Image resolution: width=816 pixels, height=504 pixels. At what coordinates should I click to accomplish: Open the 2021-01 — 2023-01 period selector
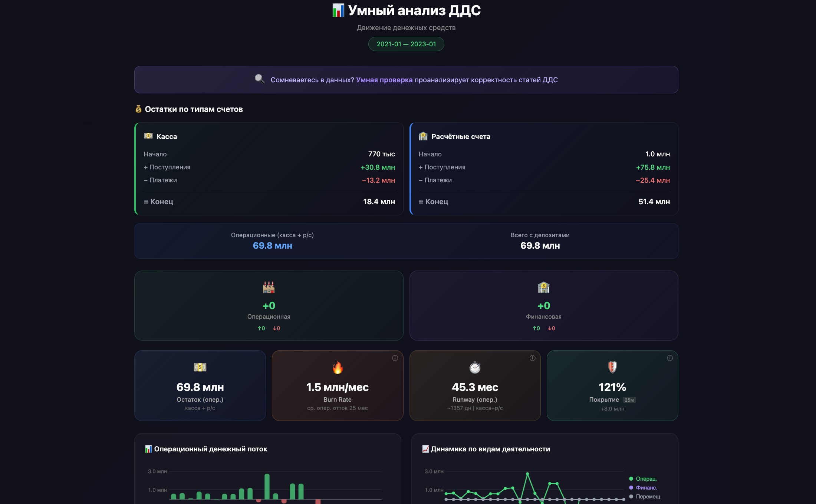pos(406,44)
